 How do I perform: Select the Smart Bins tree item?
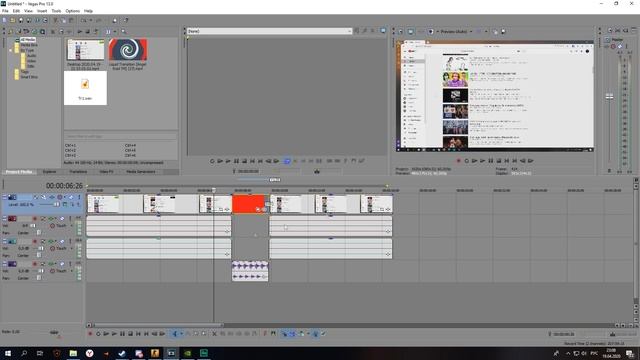(29, 77)
